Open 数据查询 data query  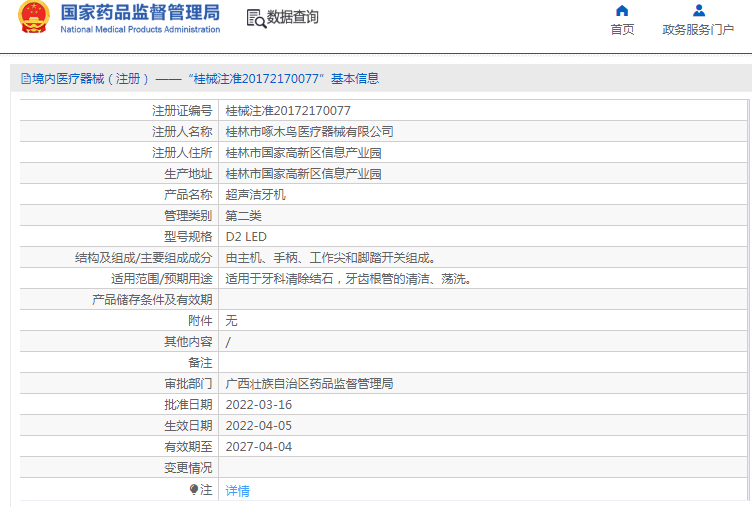[x=292, y=17]
